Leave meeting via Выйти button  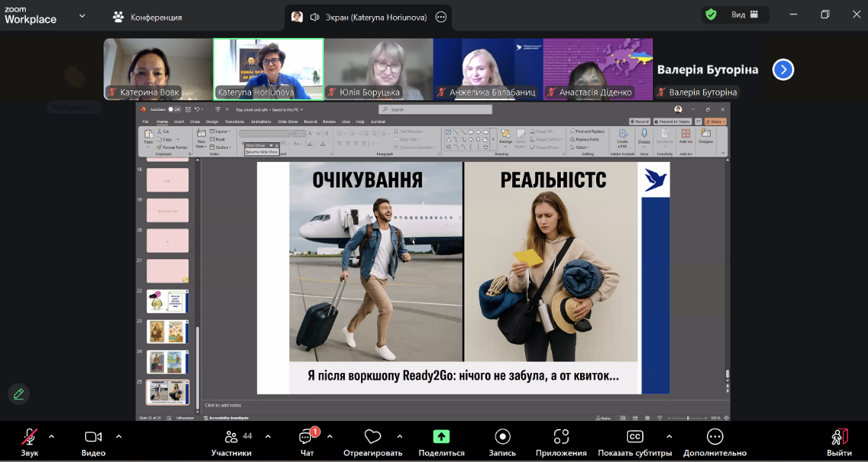839,438
